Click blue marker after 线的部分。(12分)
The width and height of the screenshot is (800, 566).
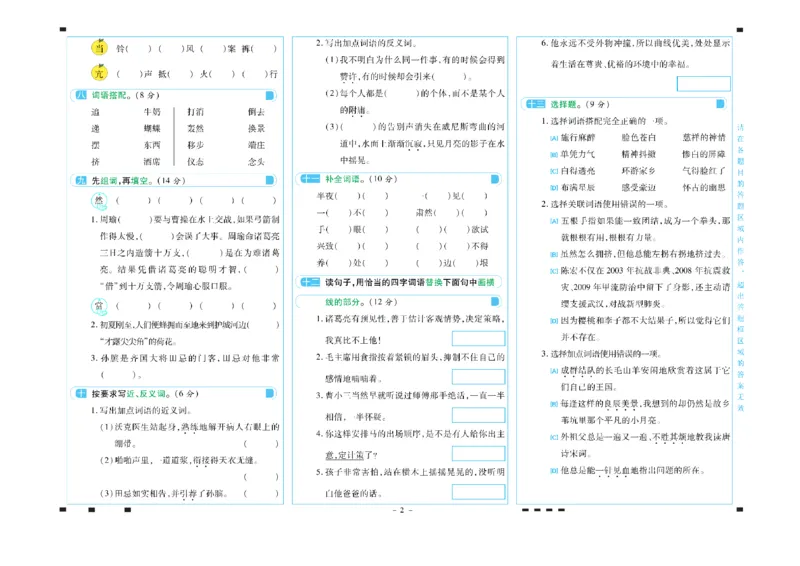click(x=494, y=302)
